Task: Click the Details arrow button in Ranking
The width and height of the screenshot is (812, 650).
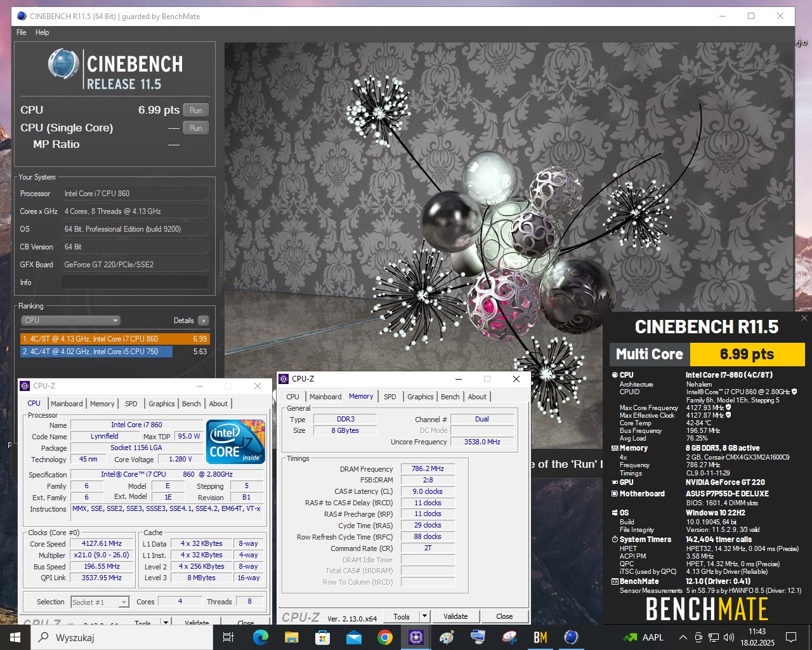Action: pyautogui.click(x=203, y=321)
